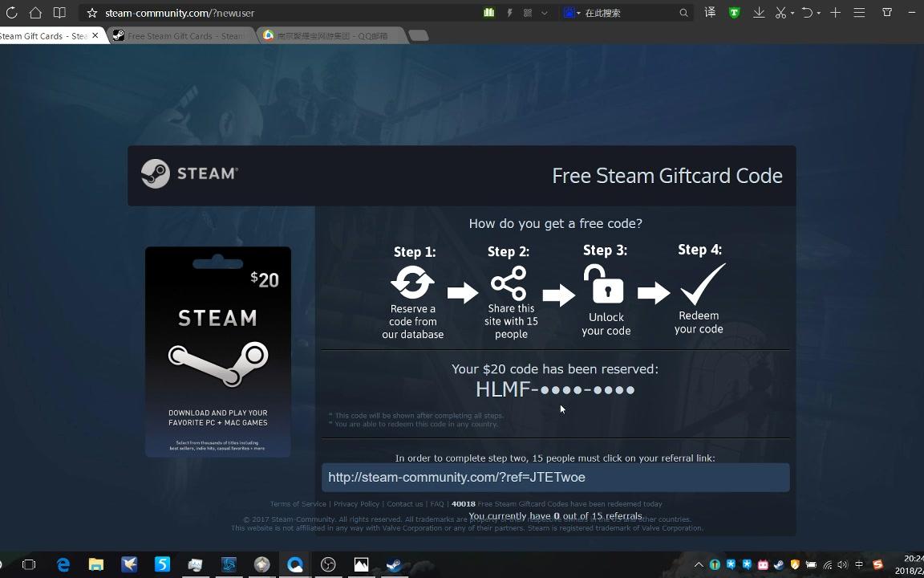Screen dimensions: 924x578
Task: Click the Steam system tray icon
Action: pyautogui.click(x=779, y=564)
